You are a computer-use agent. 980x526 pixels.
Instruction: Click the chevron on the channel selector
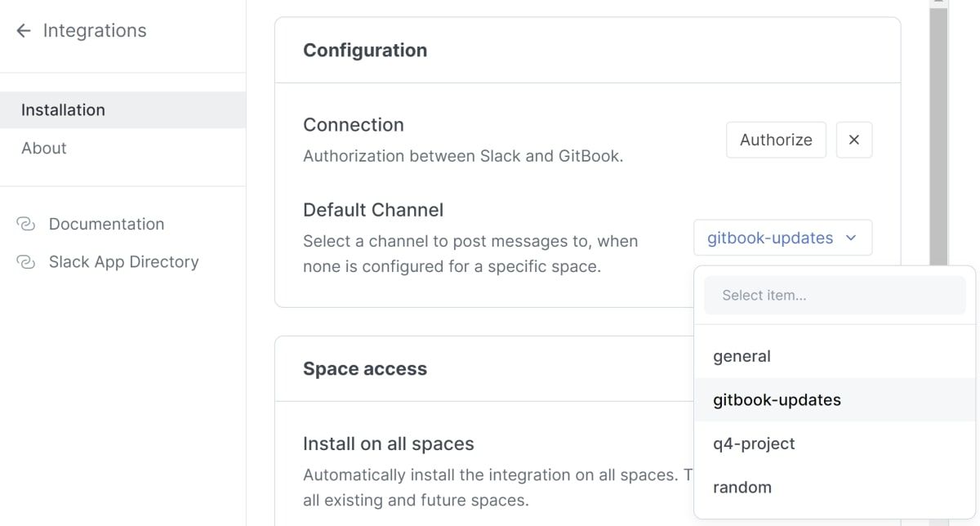pyautogui.click(x=851, y=238)
